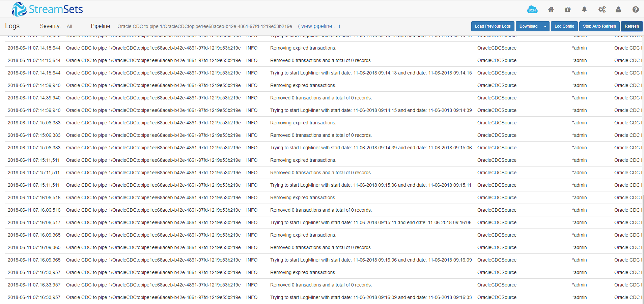Open the administration gears icon
This screenshot has height=304, width=644.
[x=602, y=9]
